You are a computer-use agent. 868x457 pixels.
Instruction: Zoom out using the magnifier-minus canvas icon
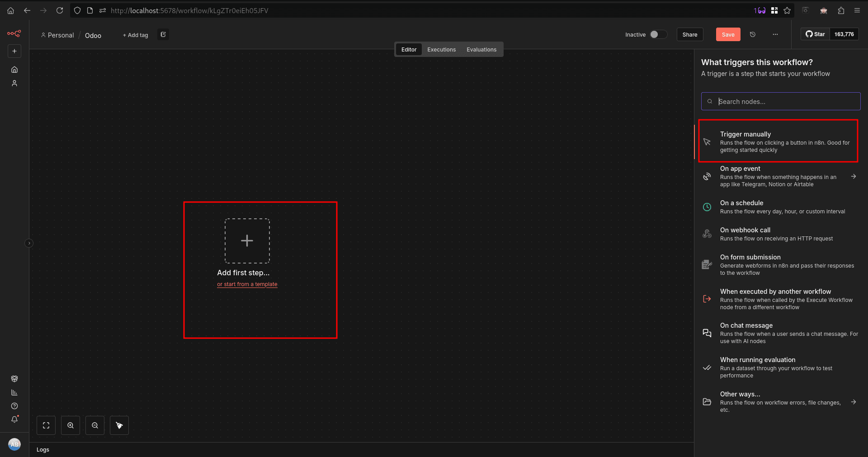tap(94, 425)
